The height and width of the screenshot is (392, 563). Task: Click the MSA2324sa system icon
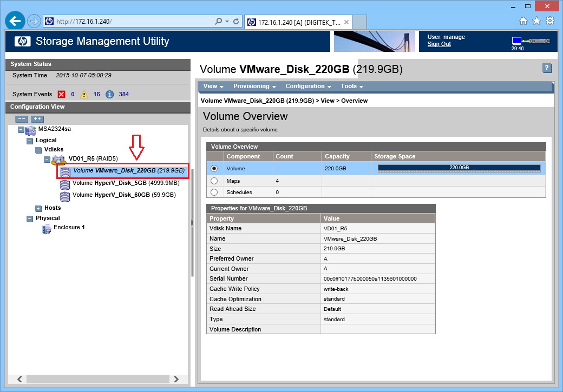[x=30, y=130]
